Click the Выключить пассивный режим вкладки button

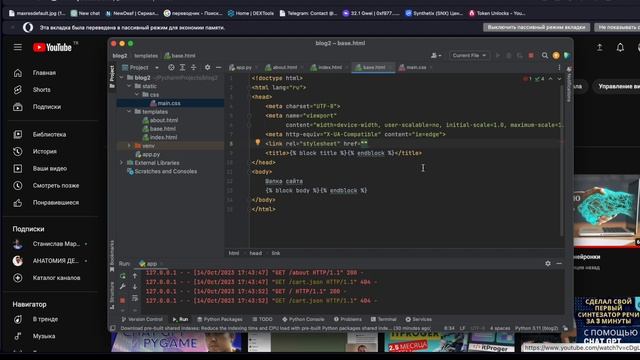536,27
